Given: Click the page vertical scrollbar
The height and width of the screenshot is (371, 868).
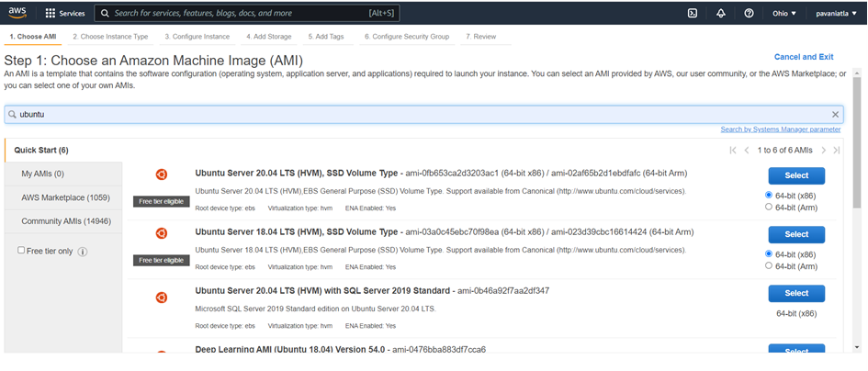Looking at the screenshot, I should point(857,143).
